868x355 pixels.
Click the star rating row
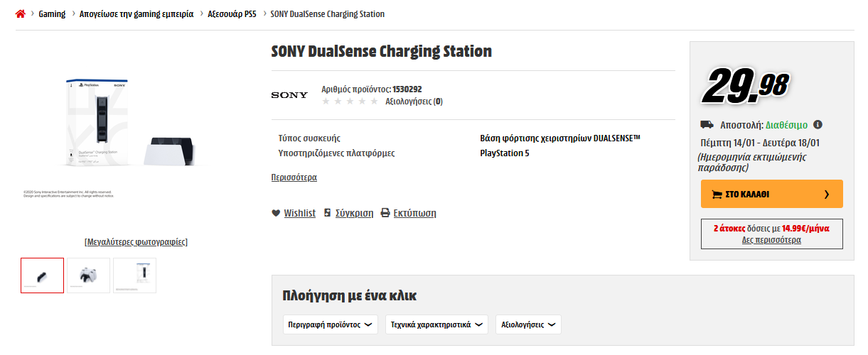(350, 102)
